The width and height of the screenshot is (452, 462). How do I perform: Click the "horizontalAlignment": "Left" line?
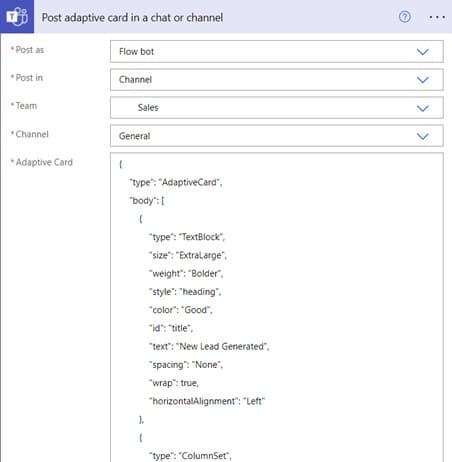(x=207, y=401)
